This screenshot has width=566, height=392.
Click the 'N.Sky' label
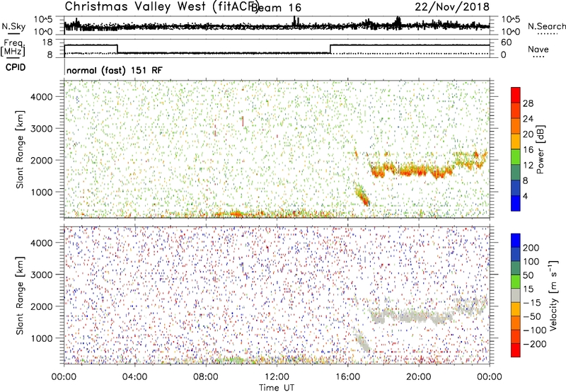[13, 26]
